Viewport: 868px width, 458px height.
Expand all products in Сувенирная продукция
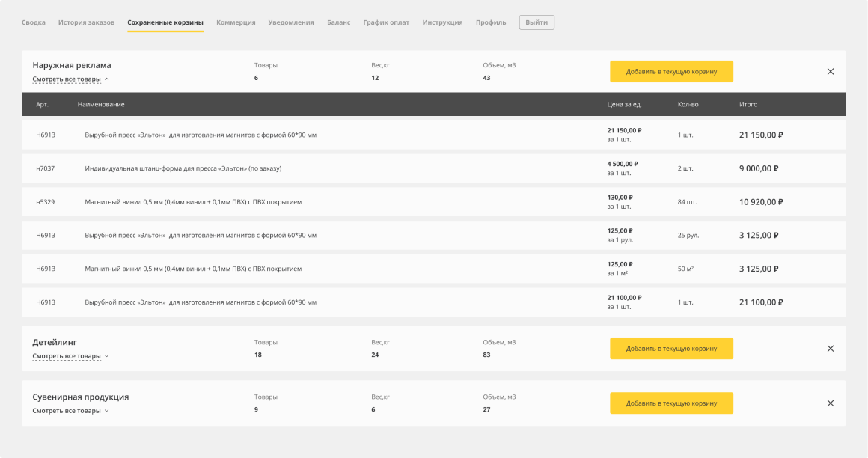[70, 411]
